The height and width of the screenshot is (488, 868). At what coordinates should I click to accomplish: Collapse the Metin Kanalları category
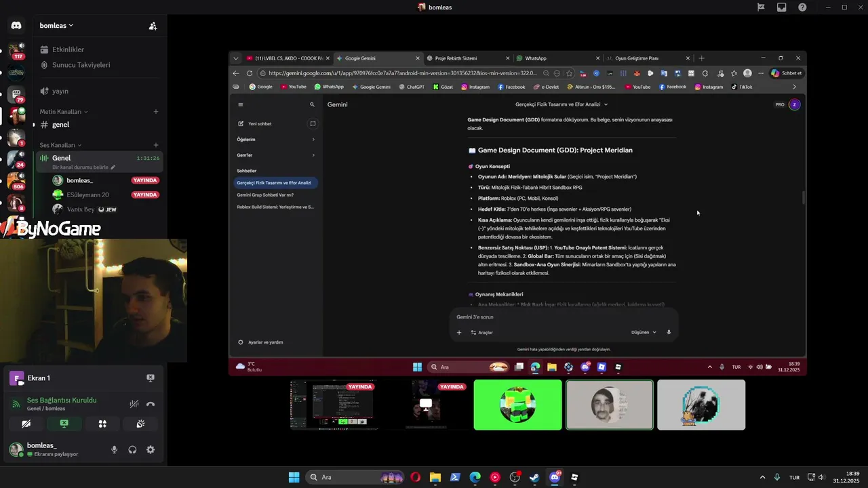[64, 111]
